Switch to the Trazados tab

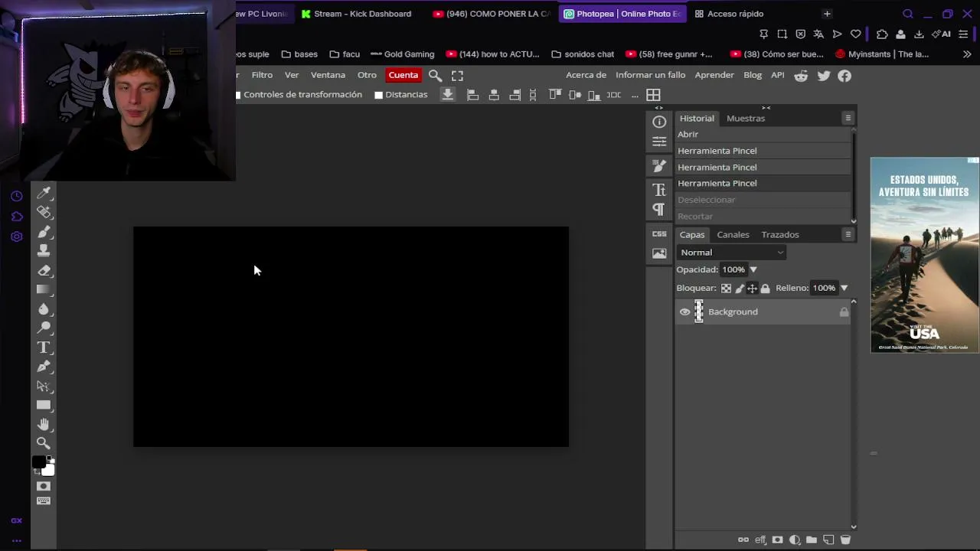(780, 234)
